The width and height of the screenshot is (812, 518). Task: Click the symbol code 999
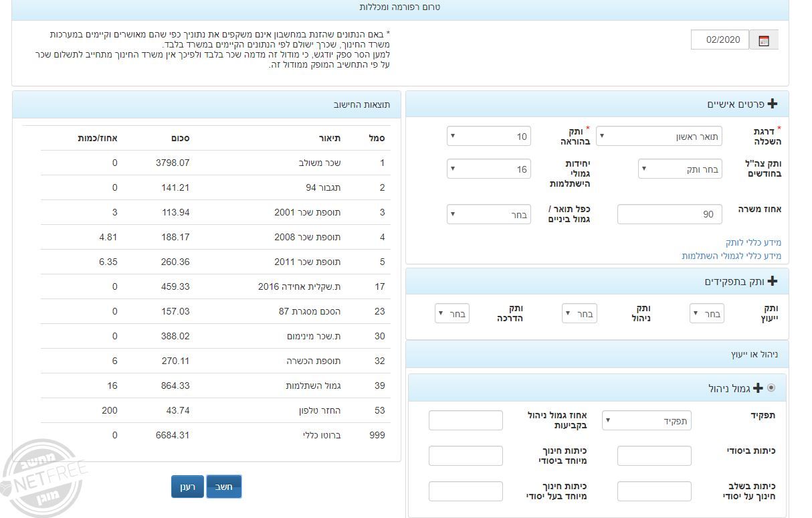pos(377,435)
